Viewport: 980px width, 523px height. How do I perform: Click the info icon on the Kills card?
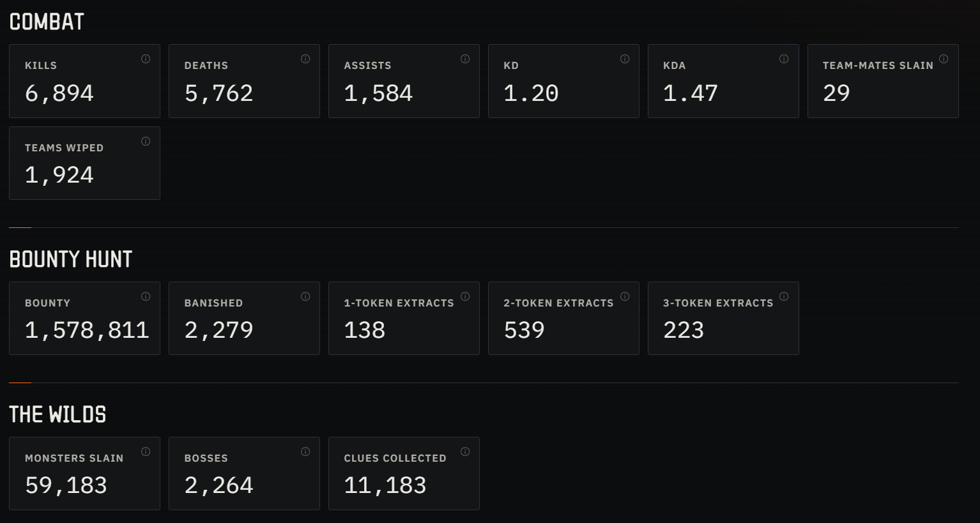146,59
